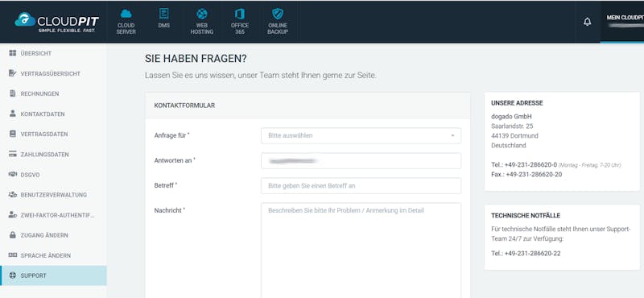
Task: Click the notification bell icon
Action: tap(588, 22)
